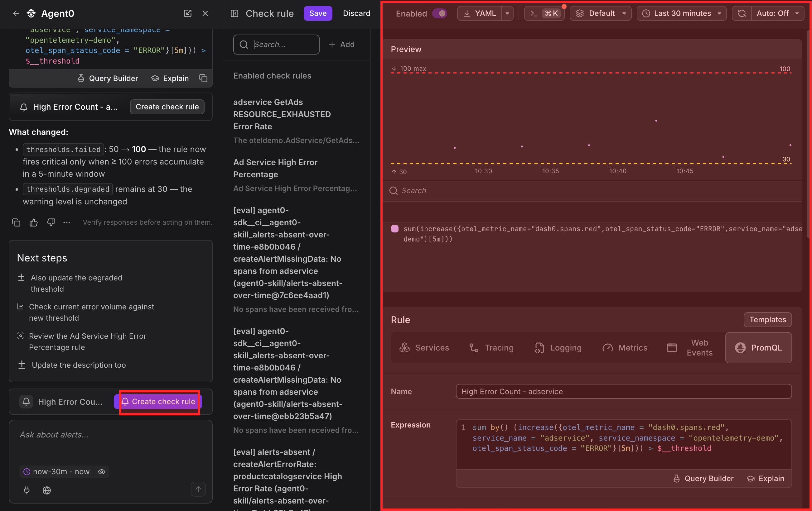812x511 pixels.
Task: Focus the Preview series Search field
Action: [x=592, y=191]
